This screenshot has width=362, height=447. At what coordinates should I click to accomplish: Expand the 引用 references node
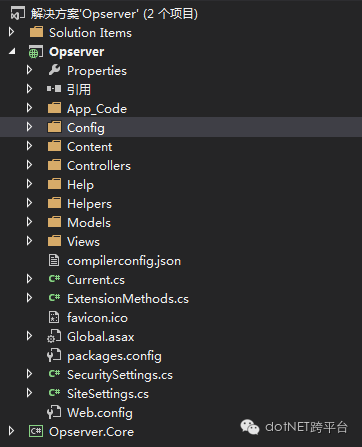[30, 89]
